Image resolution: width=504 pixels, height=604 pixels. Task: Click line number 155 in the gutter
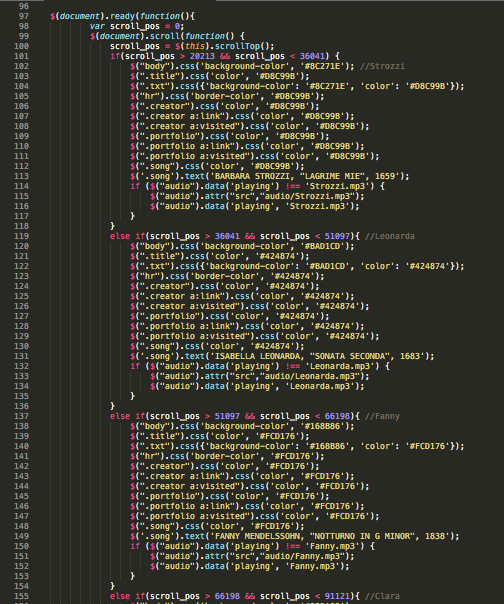[x=21, y=596]
